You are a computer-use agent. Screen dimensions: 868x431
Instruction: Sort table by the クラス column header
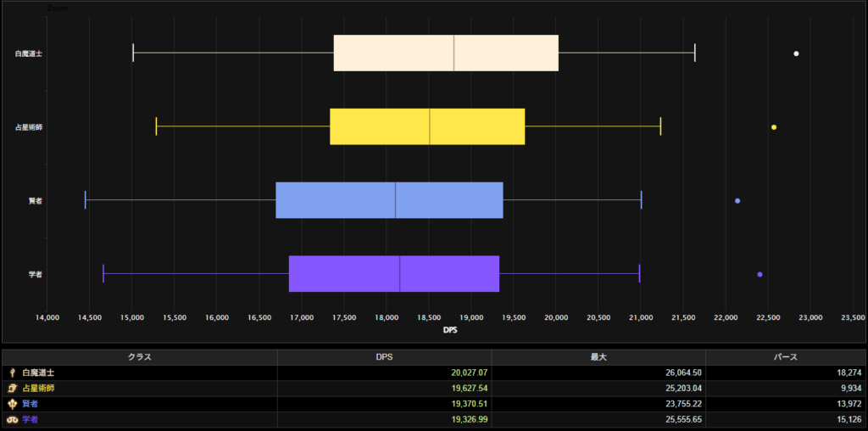pos(139,357)
